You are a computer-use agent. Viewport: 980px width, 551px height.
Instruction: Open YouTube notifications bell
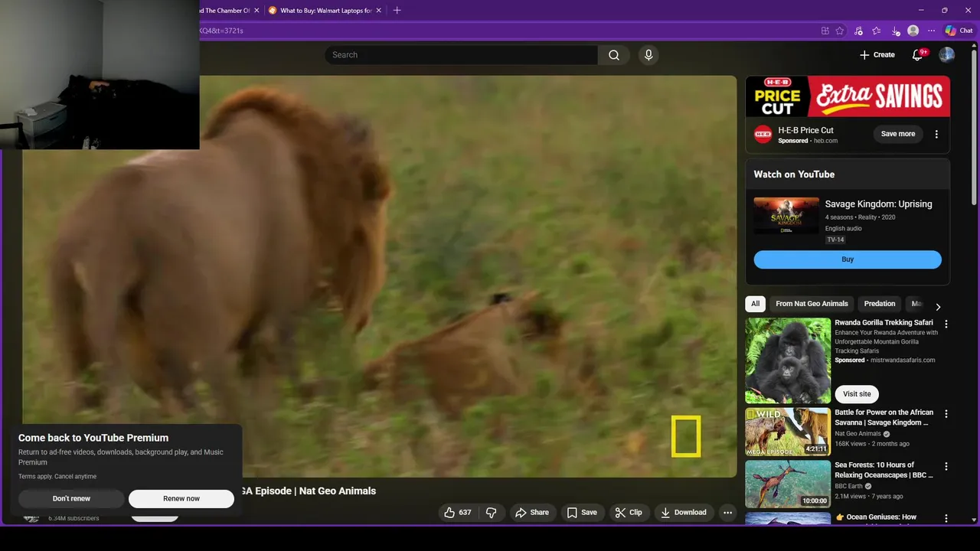tap(917, 55)
